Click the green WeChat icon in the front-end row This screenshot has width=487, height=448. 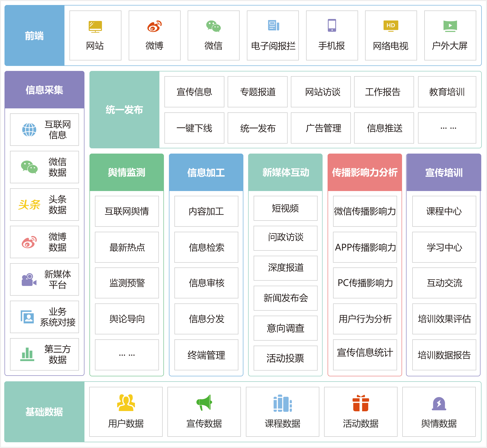tap(213, 26)
